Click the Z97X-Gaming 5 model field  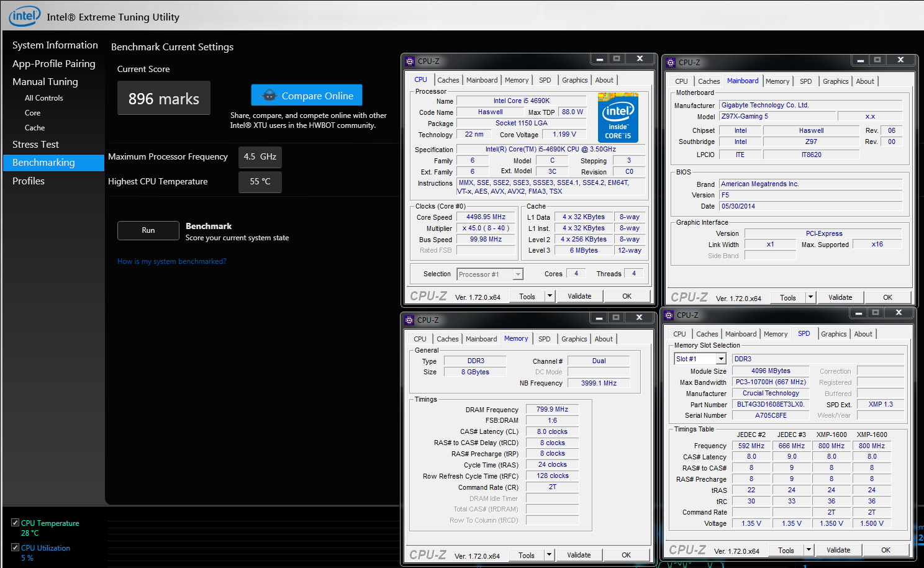click(x=777, y=116)
